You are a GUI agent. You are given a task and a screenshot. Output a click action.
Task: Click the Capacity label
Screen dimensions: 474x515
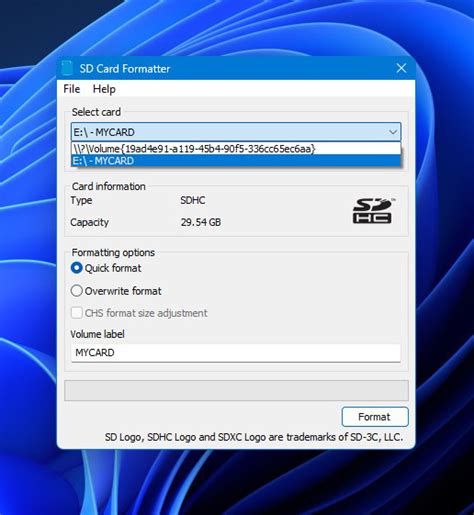click(90, 222)
